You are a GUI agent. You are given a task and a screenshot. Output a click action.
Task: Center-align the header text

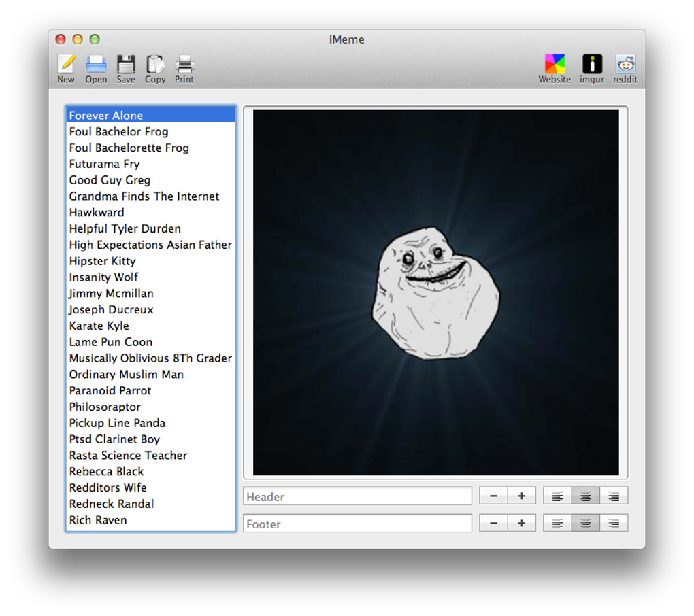click(x=586, y=496)
